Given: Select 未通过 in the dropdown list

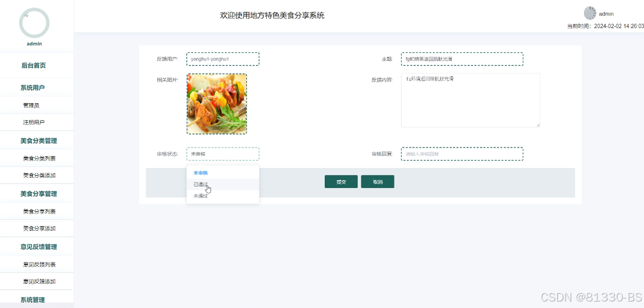Looking at the screenshot, I should pyautogui.click(x=222, y=196).
